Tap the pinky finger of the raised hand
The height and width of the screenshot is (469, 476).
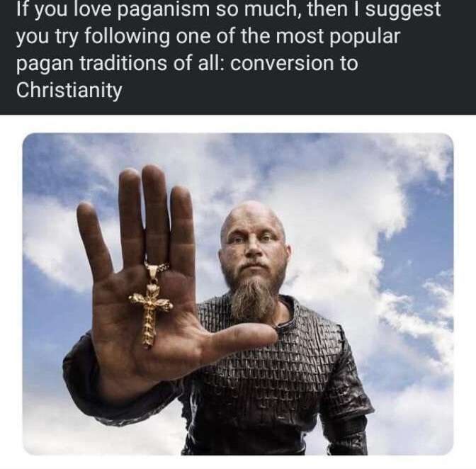pyautogui.click(x=93, y=239)
